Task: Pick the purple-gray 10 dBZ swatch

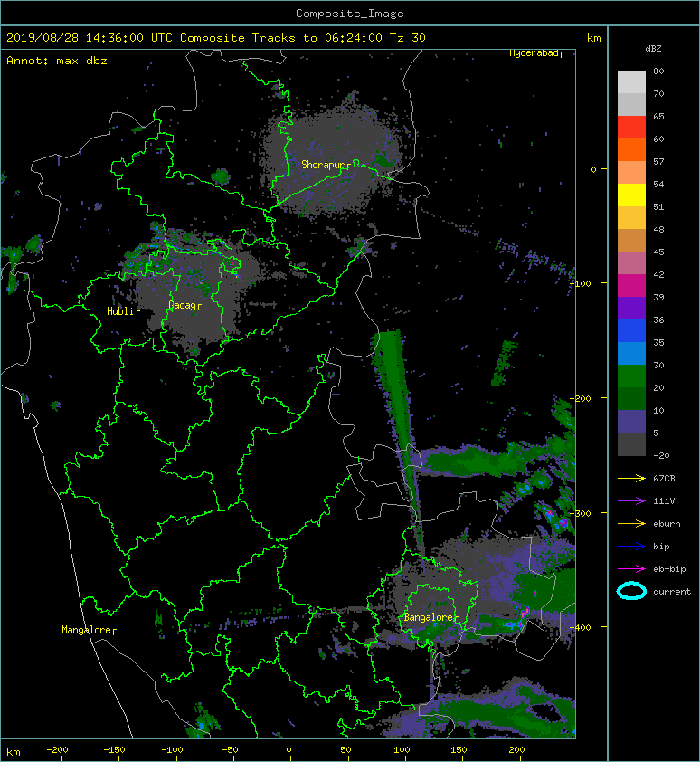Action: 631,422
